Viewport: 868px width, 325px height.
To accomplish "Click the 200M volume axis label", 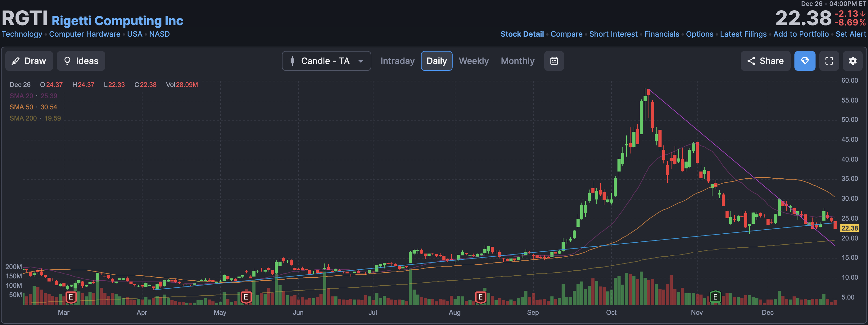I will tap(13, 267).
